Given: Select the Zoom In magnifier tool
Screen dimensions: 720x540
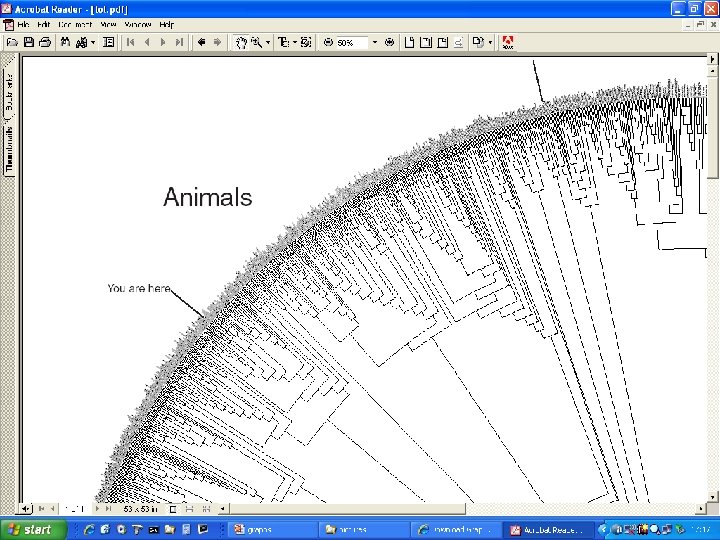Looking at the screenshot, I should coord(256,42).
